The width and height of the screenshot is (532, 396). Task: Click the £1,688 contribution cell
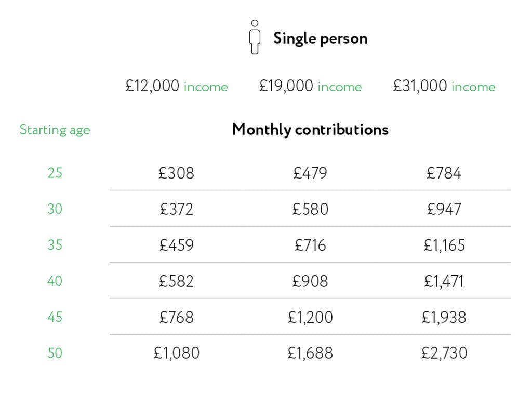click(310, 353)
